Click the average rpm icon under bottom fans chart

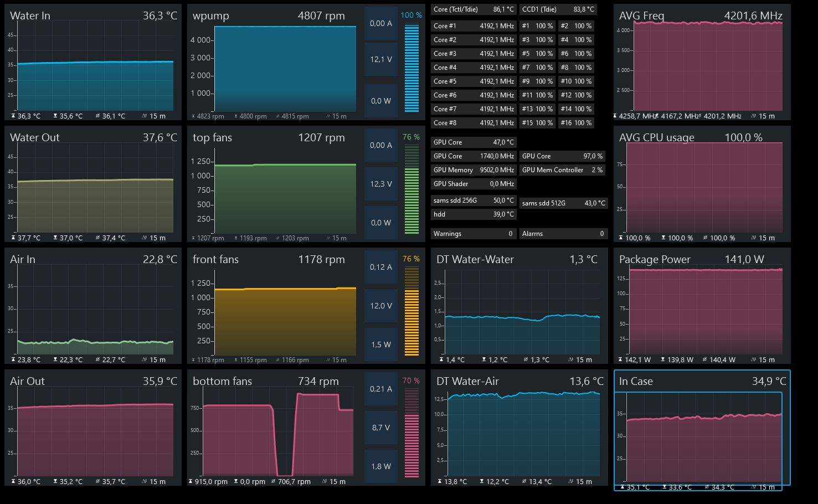(275, 482)
